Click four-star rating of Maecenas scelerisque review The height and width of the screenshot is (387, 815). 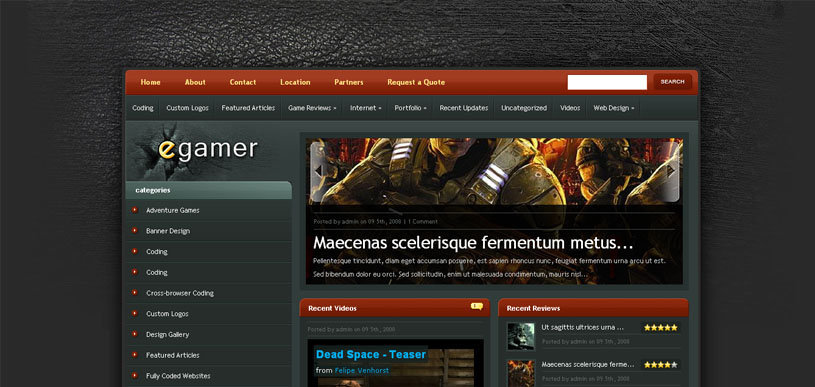point(661,365)
